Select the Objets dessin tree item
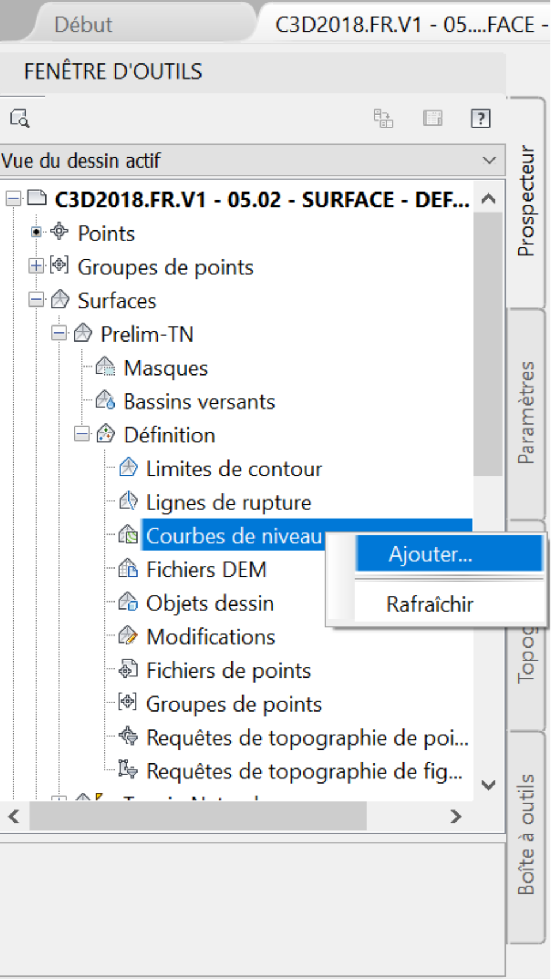 point(210,603)
